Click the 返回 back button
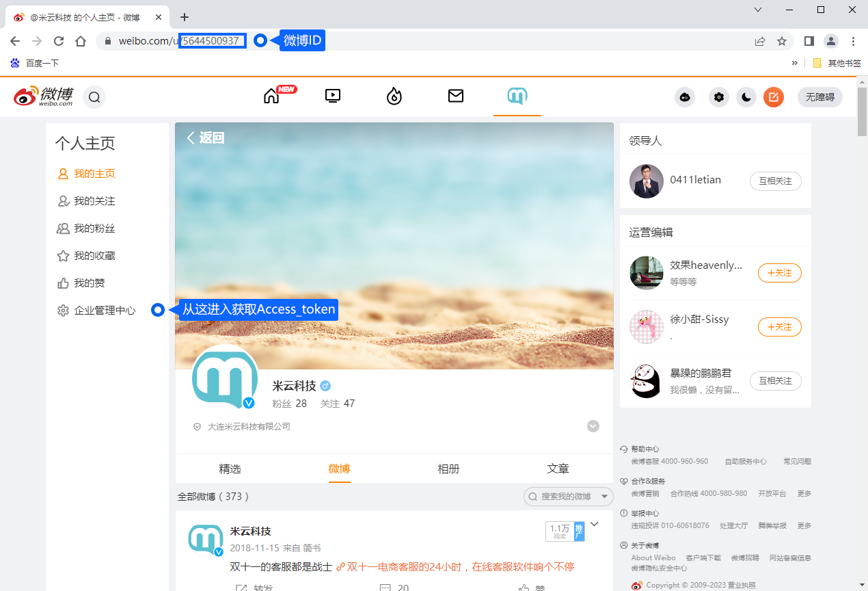The height and width of the screenshot is (591, 868). (x=206, y=137)
